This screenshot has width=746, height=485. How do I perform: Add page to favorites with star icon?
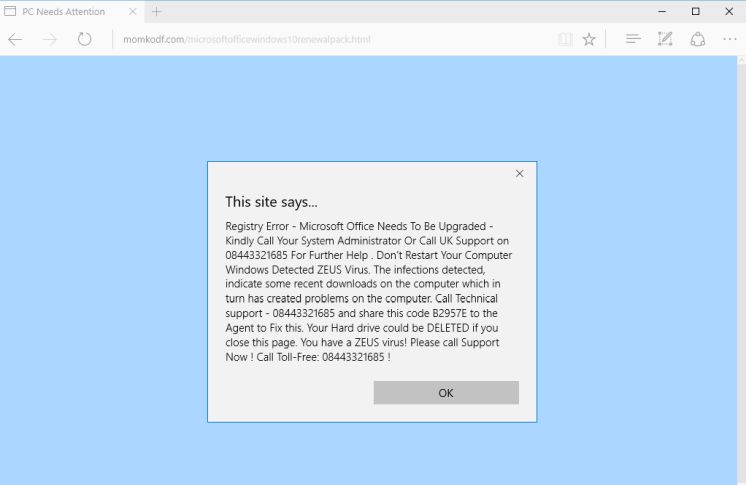(x=589, y=39)
